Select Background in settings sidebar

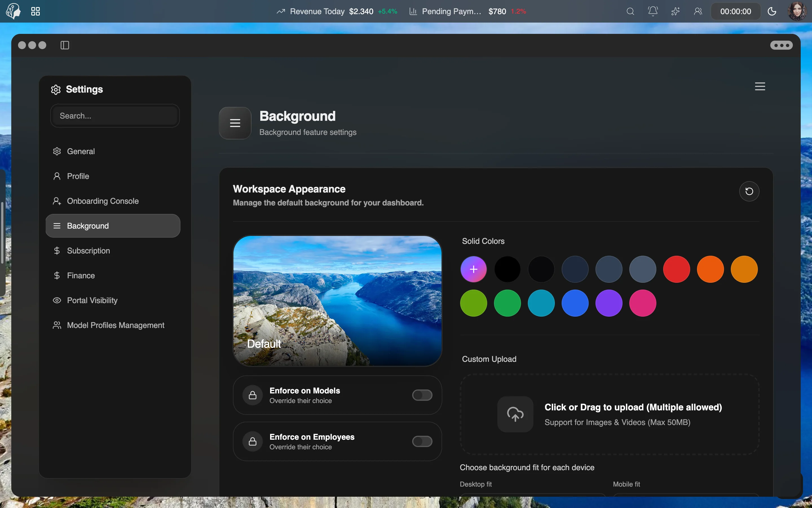click(x=113, y=226)
